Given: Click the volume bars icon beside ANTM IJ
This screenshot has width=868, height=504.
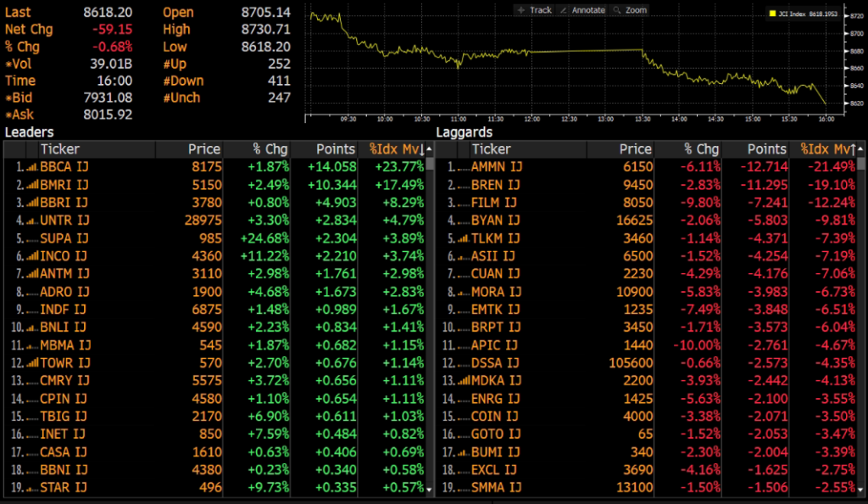Looking at the screenshot, I should click(x=31, y=274).
